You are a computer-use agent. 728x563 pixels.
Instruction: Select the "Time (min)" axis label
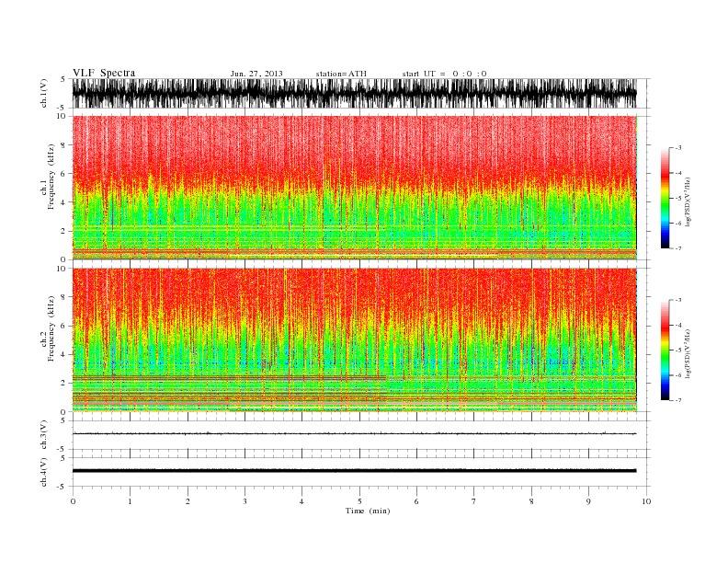pos(368,511)
